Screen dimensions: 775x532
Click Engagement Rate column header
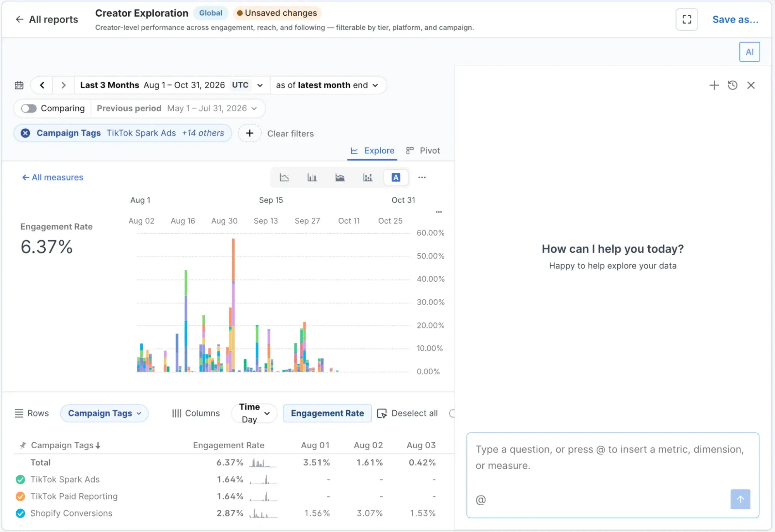[x=229, y=446]
